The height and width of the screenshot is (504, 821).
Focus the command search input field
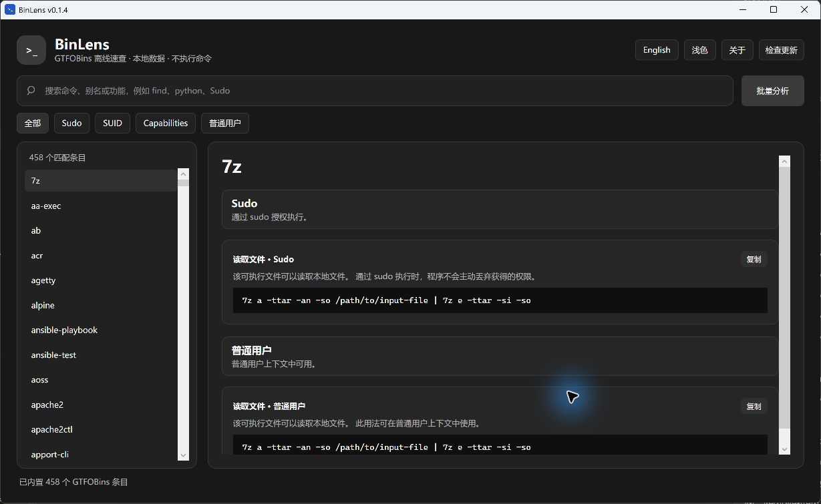pyautogui.click(x=375, y=91)
